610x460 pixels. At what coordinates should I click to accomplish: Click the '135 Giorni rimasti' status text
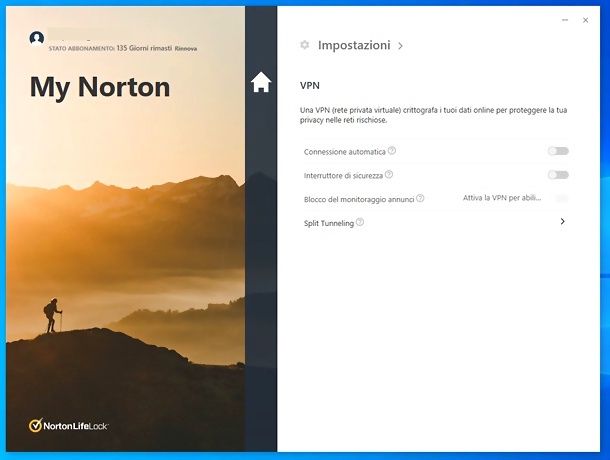click(144, 48)
